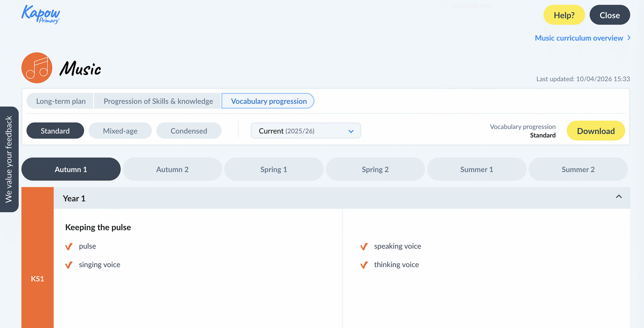The image size is (644, 328).
Task: Click the Kapow Primary logo
Action: [41, 14]
